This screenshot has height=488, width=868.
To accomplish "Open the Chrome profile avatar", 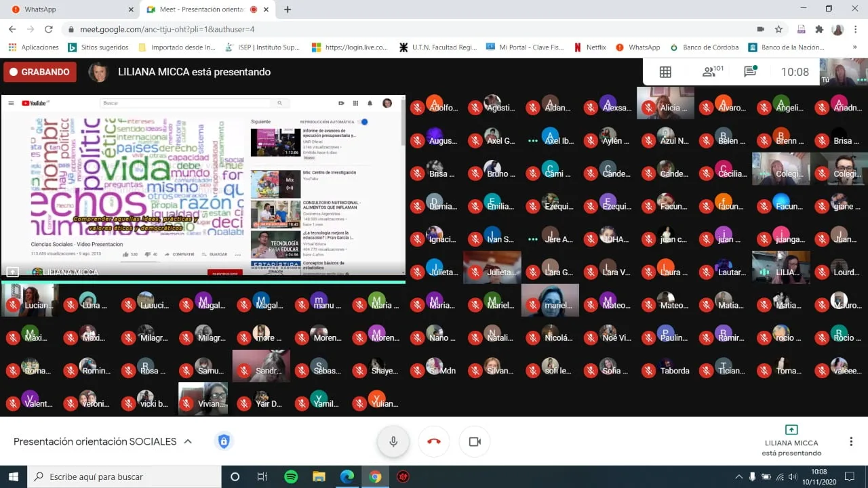I will tap(837, 29).
